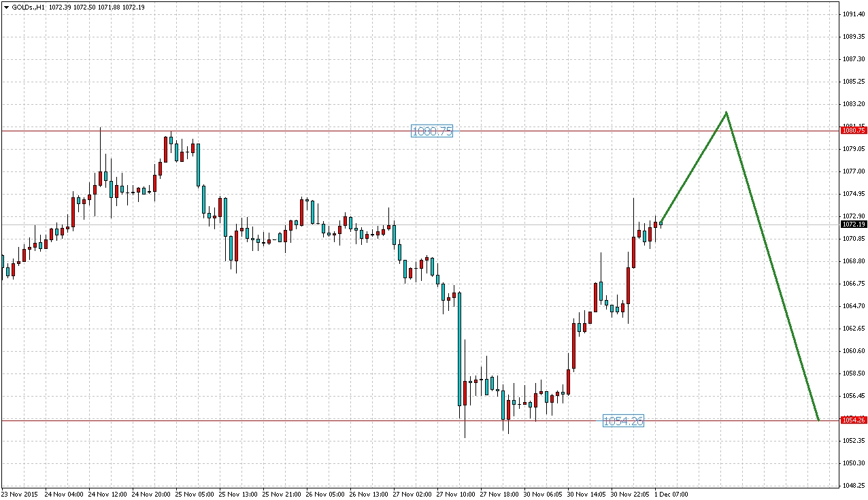Viewport: 868px width, 500px height.
Task: Click the bottom end of green projection line
Action: click(x=818, y=420)
